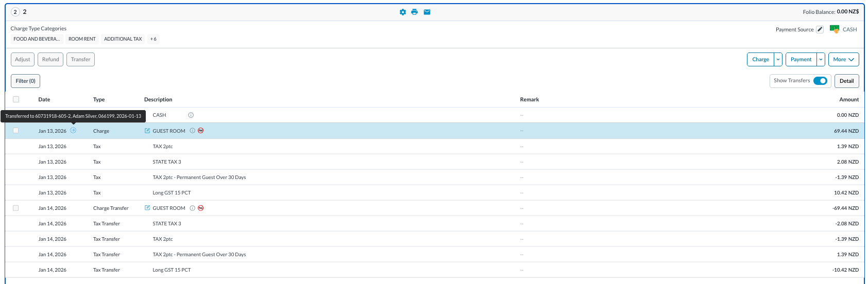Click the Filter (0) button
This screenshot has width=868, height=284.
[25, 81]
